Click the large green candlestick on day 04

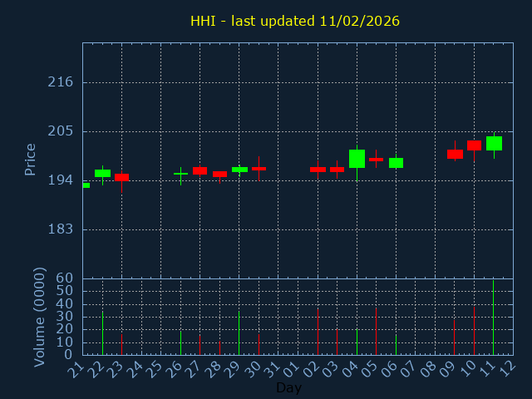pos(357,159)
